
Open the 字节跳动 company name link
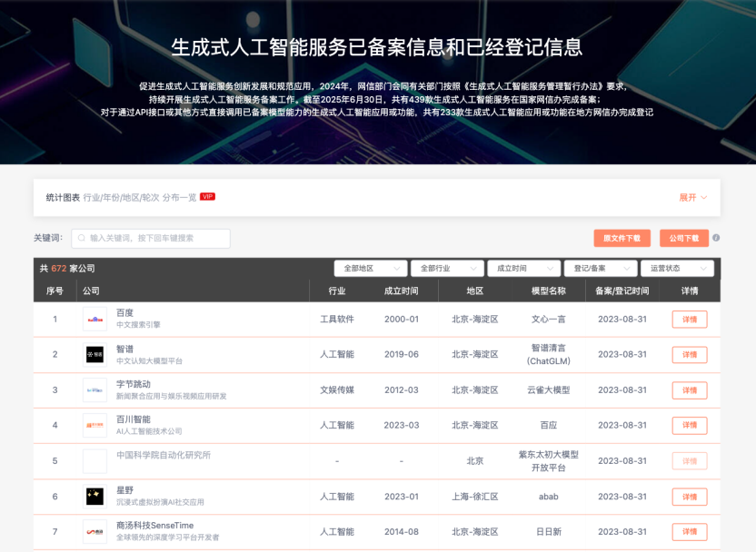[134, 384]
